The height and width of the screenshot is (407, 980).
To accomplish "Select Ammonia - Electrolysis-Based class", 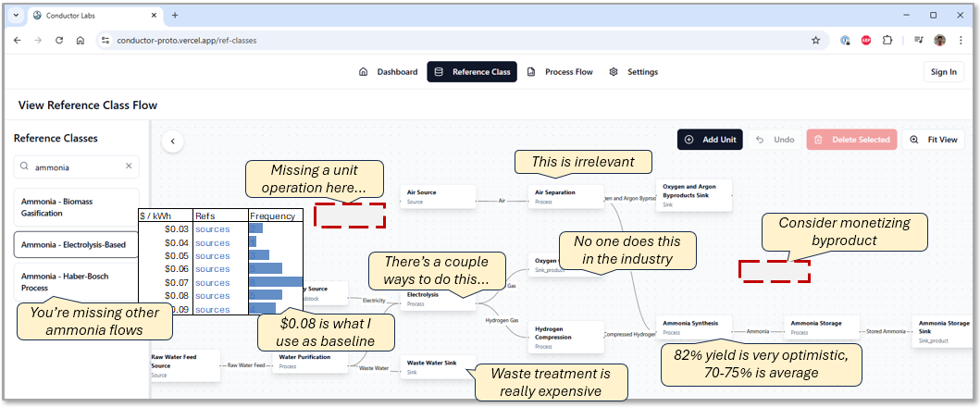I will pos(74,244).
